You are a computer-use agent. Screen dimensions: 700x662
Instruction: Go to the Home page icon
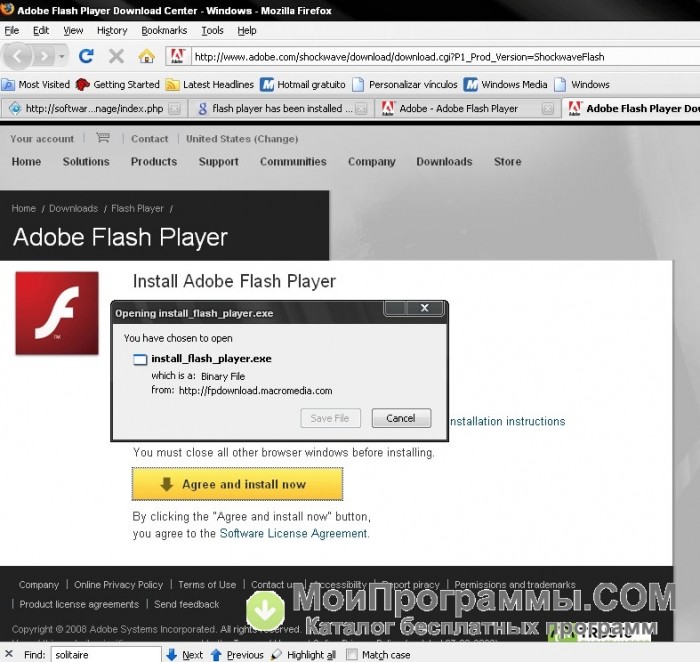click(146, 56)
